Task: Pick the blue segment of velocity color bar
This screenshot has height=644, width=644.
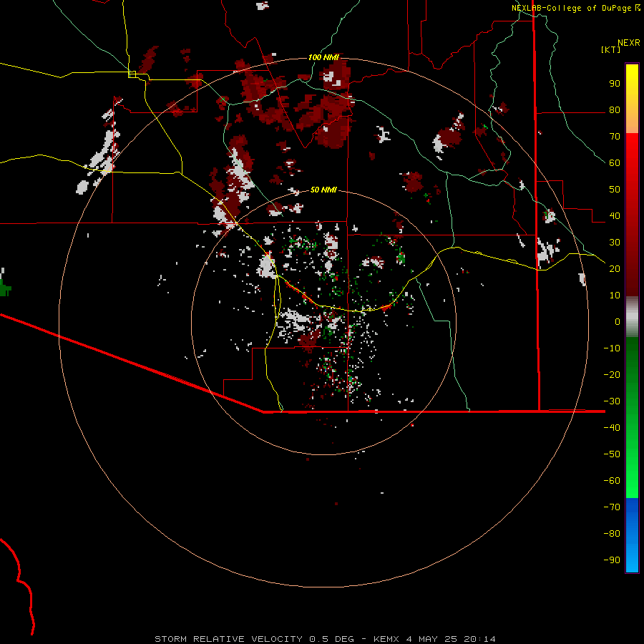Action: tap(632, 535)
